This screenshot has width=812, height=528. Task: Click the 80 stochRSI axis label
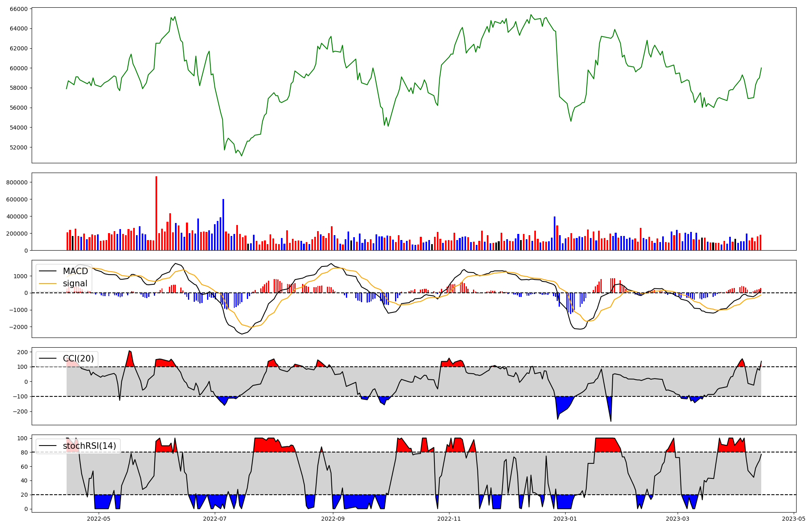click(x=24, y=452)
